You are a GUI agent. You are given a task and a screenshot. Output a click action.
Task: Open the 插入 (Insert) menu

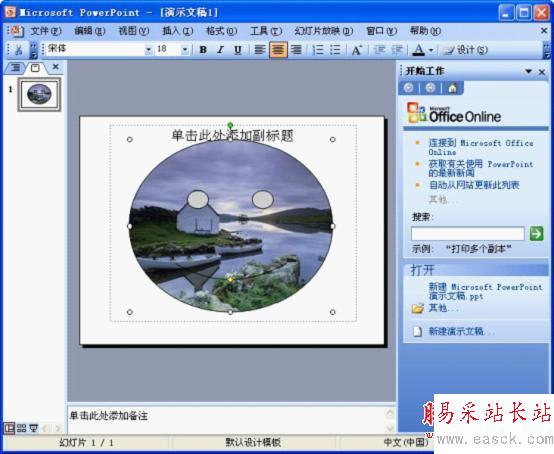(177, 31)
